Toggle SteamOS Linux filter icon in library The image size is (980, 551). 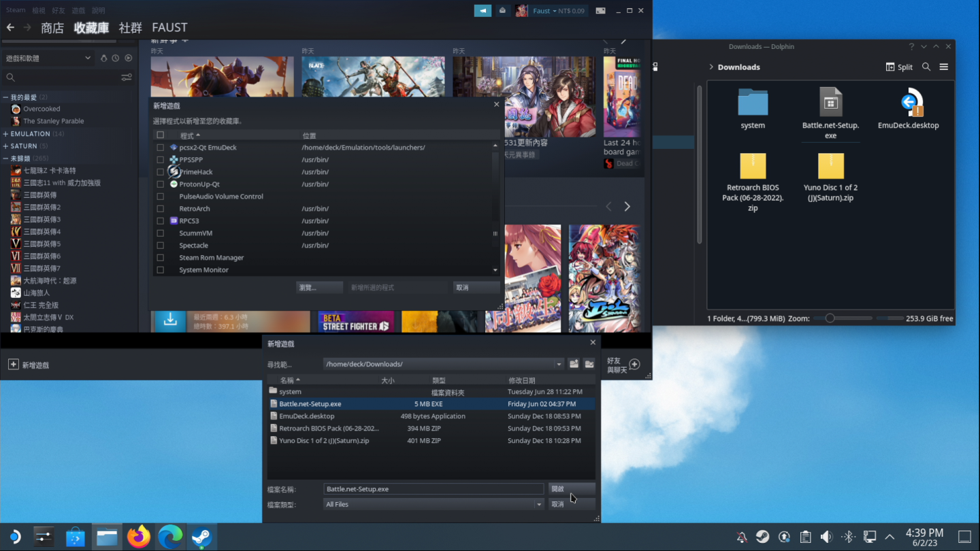103,59
